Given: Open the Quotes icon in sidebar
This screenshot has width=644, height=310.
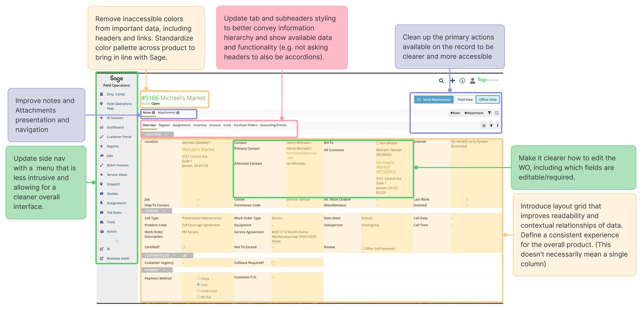Looking at the screenshot, I should (101, 194).
